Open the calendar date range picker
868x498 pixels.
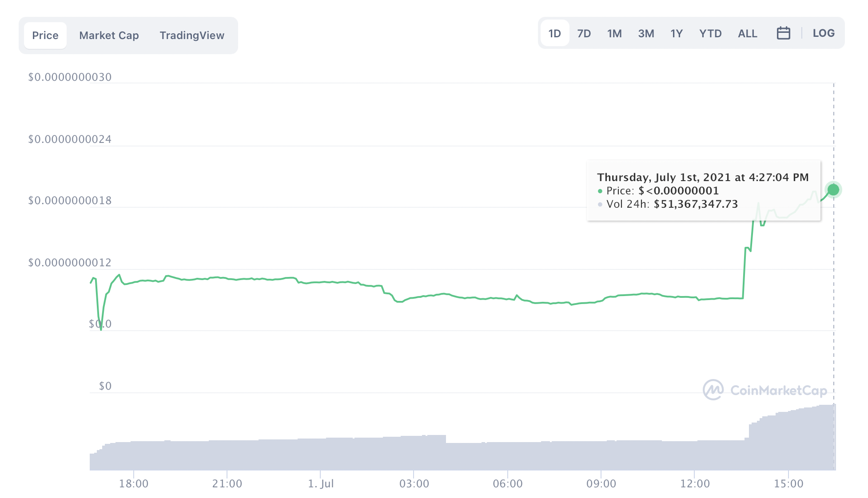[783, 33]
